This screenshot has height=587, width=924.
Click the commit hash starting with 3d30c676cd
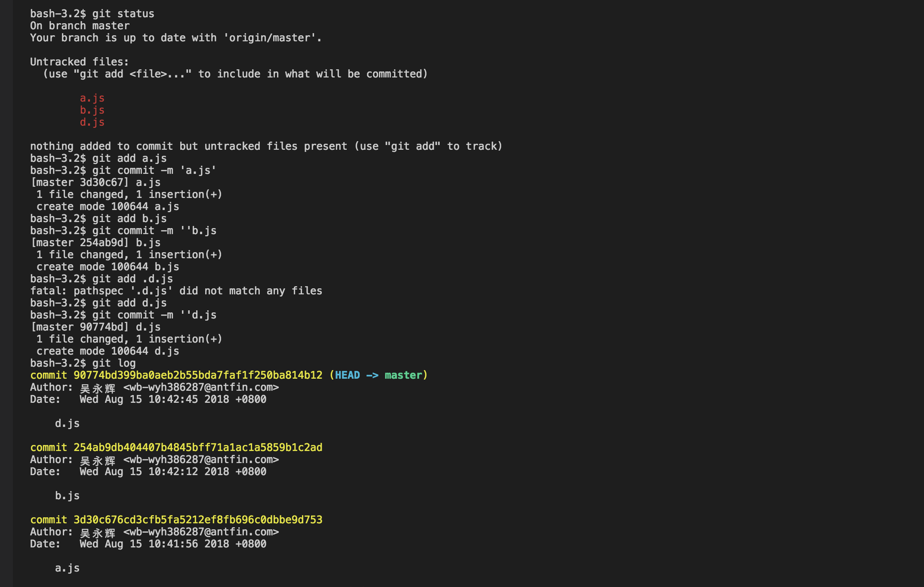pos(198,520)
